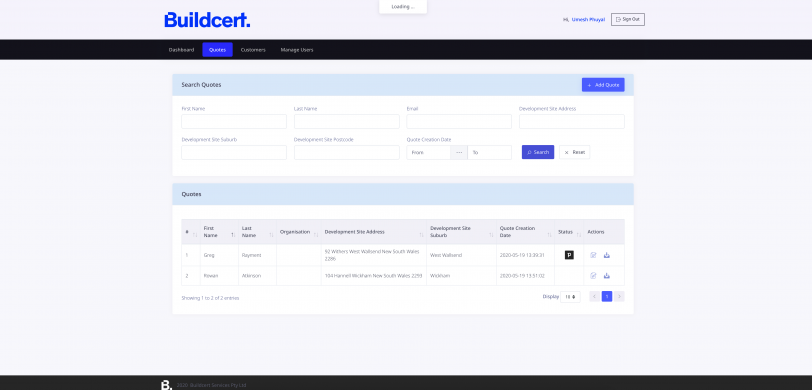Screen dimensions: 812x390
Task: Click the Buildcert logo
Action: click(207, 20)
